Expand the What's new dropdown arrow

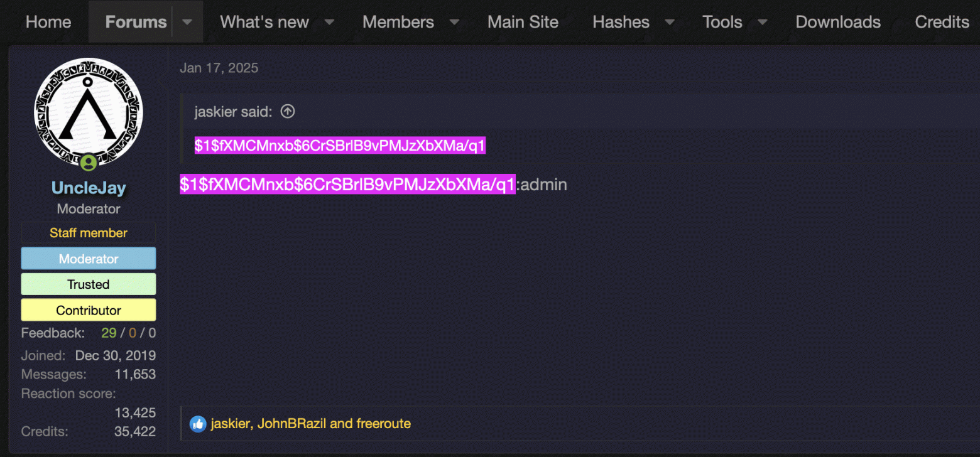tap(329, 22)
